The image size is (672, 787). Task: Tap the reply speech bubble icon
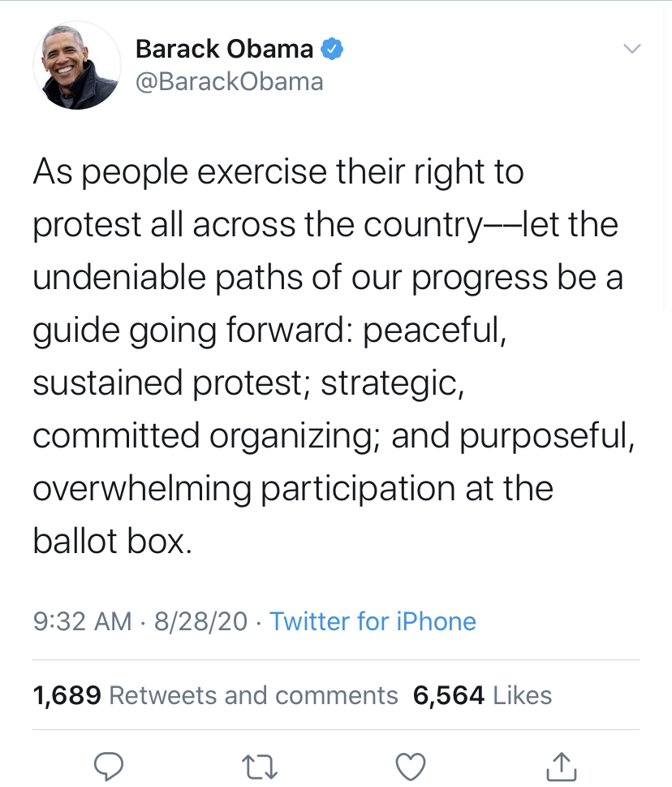click(x=109, y=767)
